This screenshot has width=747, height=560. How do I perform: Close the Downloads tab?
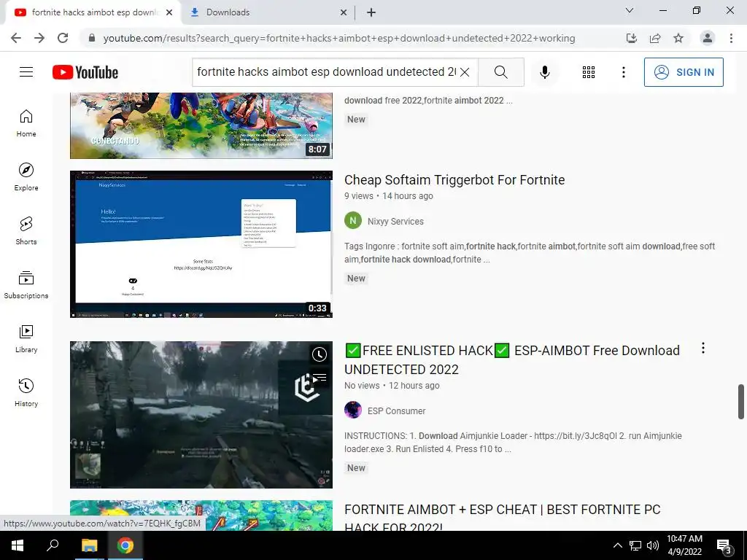click(x=344, y=13)
